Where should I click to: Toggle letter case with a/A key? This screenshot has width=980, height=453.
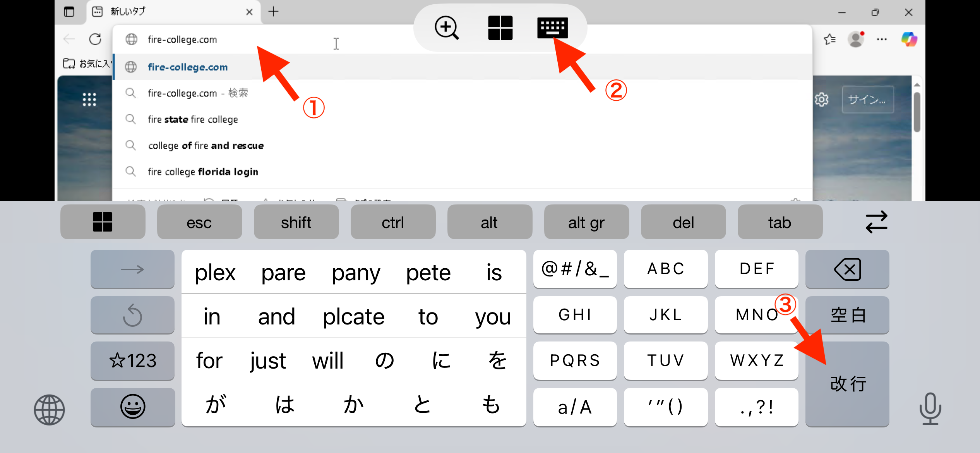coord(575,407)
